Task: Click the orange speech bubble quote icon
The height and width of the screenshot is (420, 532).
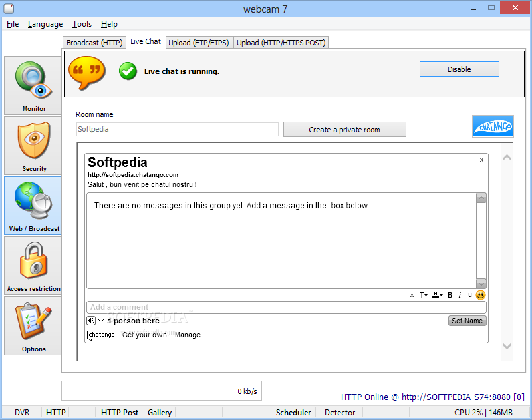Action: (86, 73)
